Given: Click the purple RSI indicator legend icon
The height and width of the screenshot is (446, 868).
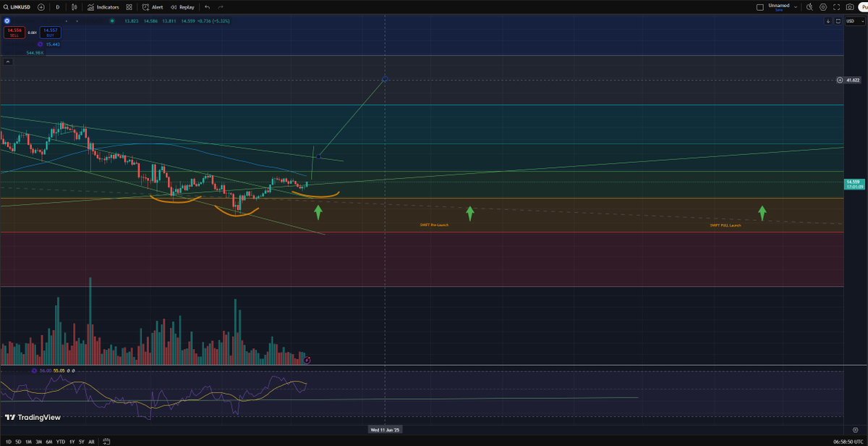Looking at the screenshot, I should [35, 370].
